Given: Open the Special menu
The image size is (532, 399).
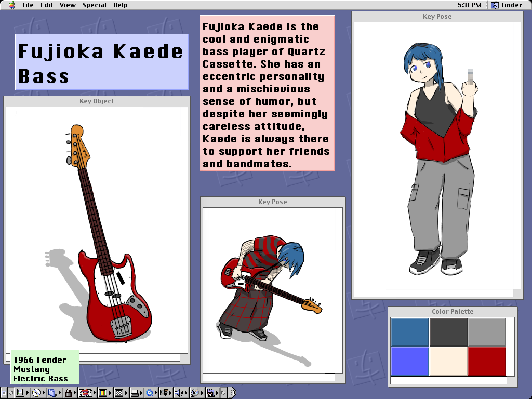Looking at the screenshot, I should coord(95,5).
